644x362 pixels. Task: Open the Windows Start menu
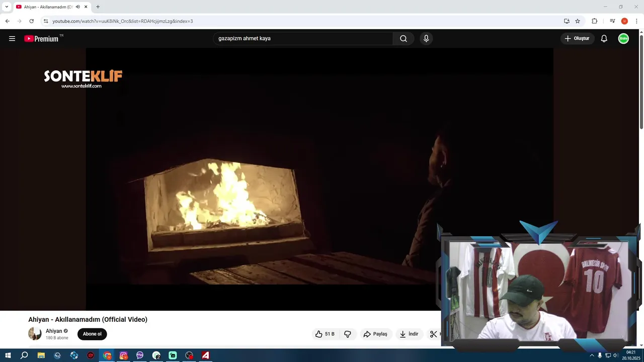[8, 355]
